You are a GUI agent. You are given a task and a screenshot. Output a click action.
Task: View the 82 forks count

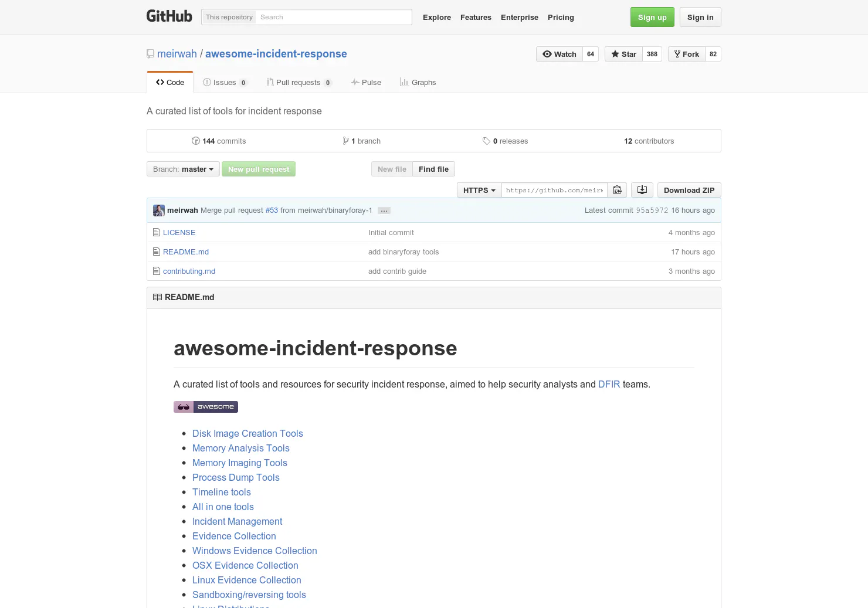713,54
